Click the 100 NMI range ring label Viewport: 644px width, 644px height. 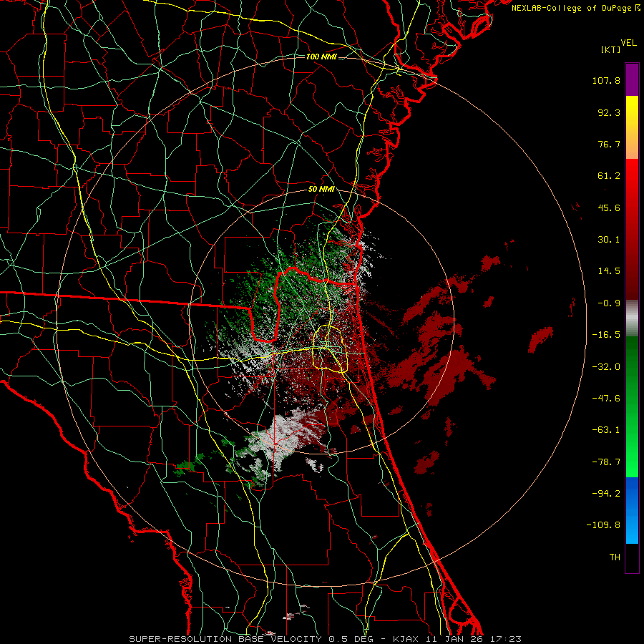tap(321, 57)
